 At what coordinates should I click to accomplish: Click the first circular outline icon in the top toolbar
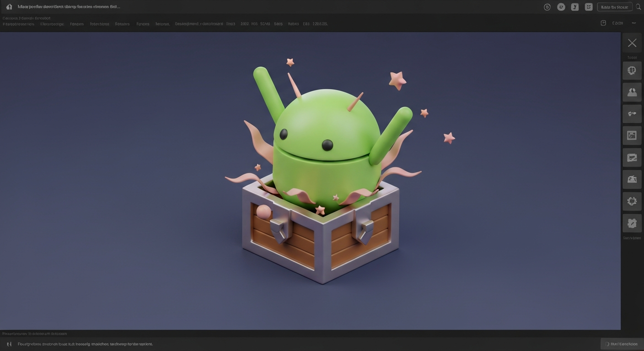pyautogui.click(x=547, y=7)
